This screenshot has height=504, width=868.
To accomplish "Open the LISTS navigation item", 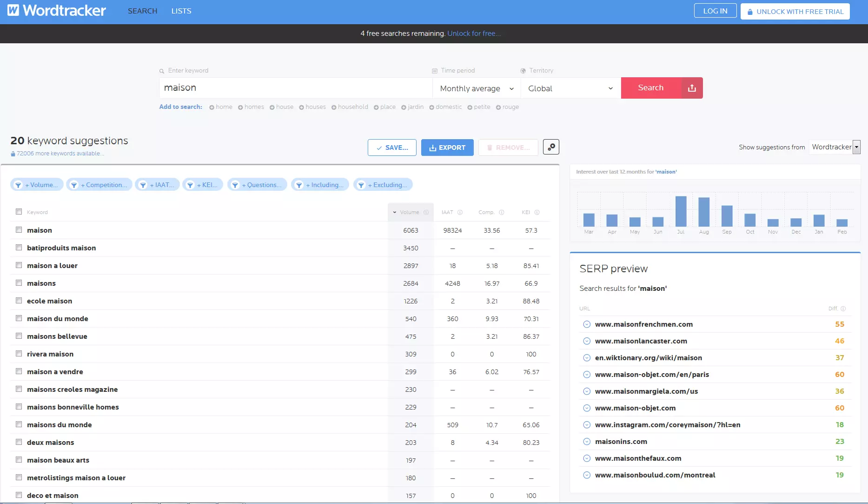I will [x=181, y=11].
